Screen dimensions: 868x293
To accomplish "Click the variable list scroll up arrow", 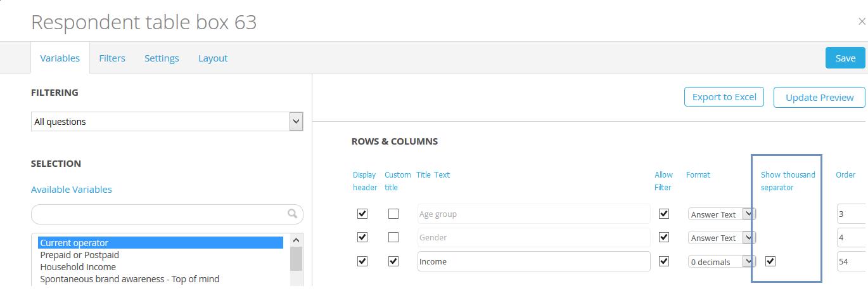I will (296, 240).
